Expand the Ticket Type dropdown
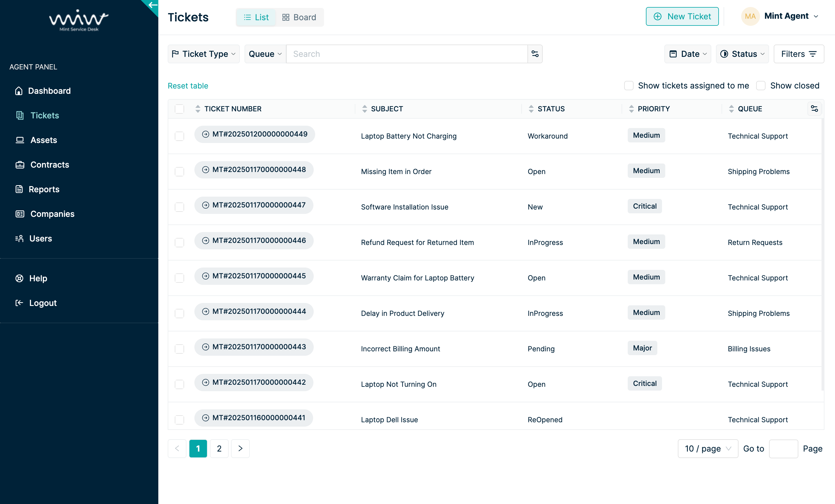 point(204,54)
